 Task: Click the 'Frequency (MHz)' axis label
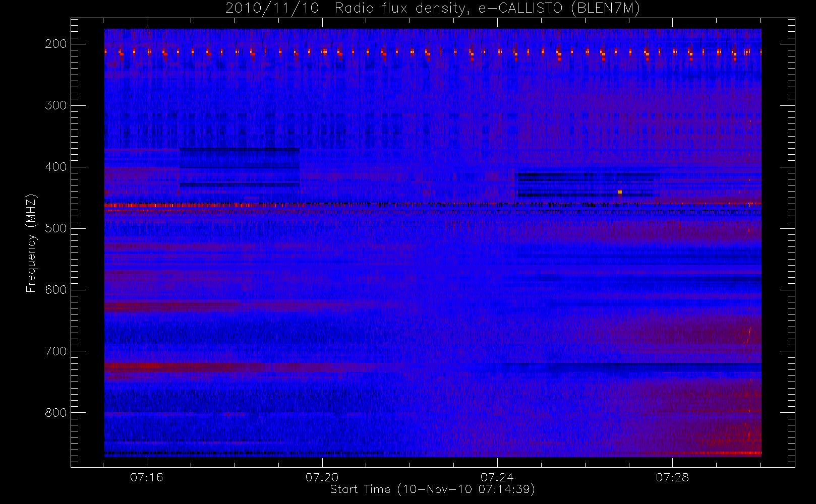tap(31, 243)
